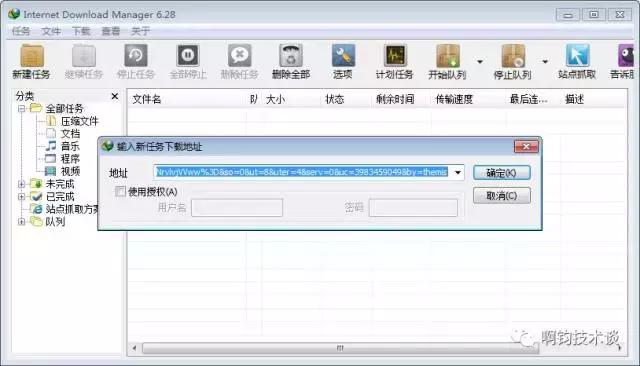Screen dimensions: 640x366
Task: Expand the 未完成 tree node
Action: click(x=22, y=184)
